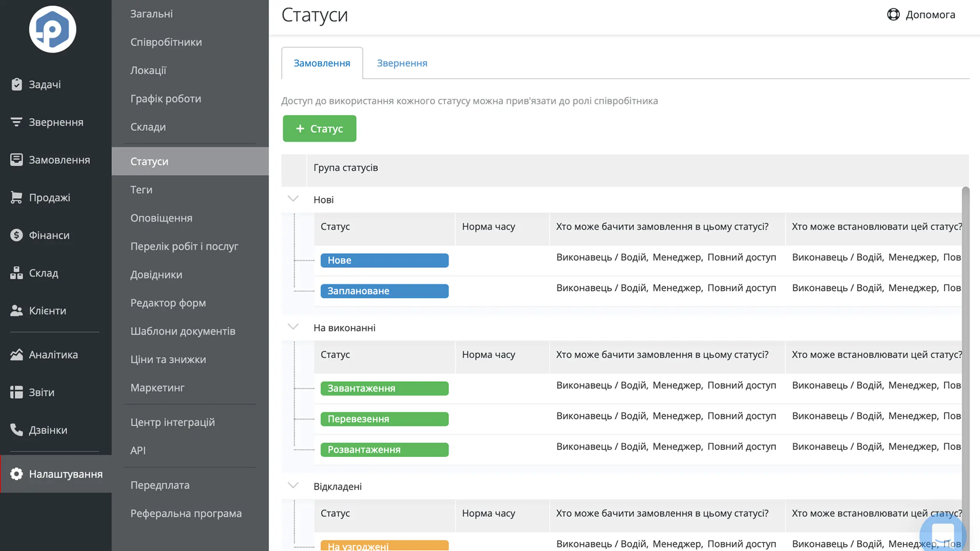980x551 pixels.
Task: Collapse the Нові status group
Action: click(293, 199)
